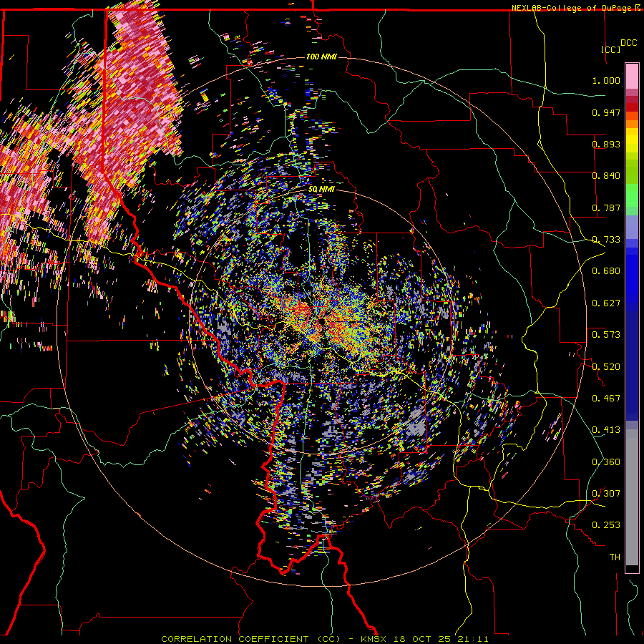Click the 0.893 scale value
644x644 pixels.
606,144
